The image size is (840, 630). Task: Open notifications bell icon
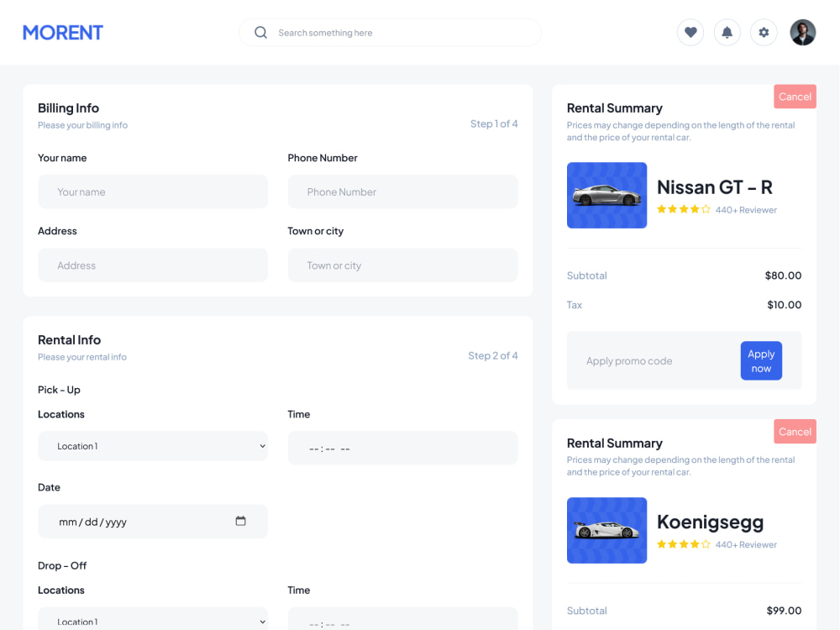click(727, 33)
